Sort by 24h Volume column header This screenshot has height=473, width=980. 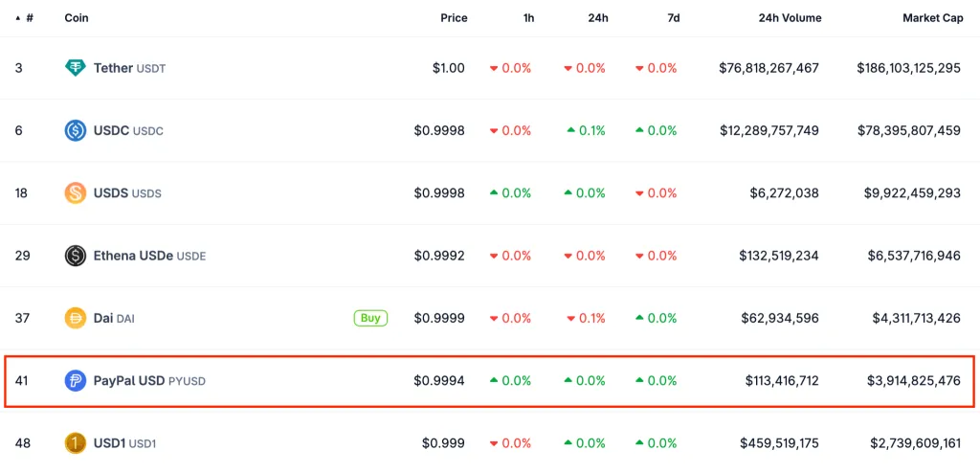point(790,18)
